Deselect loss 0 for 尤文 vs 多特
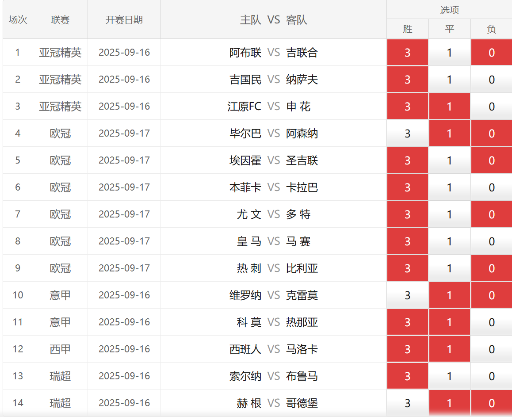Image resolution: width=512 pixels, height=420 pixels. [x=491, y=214]
